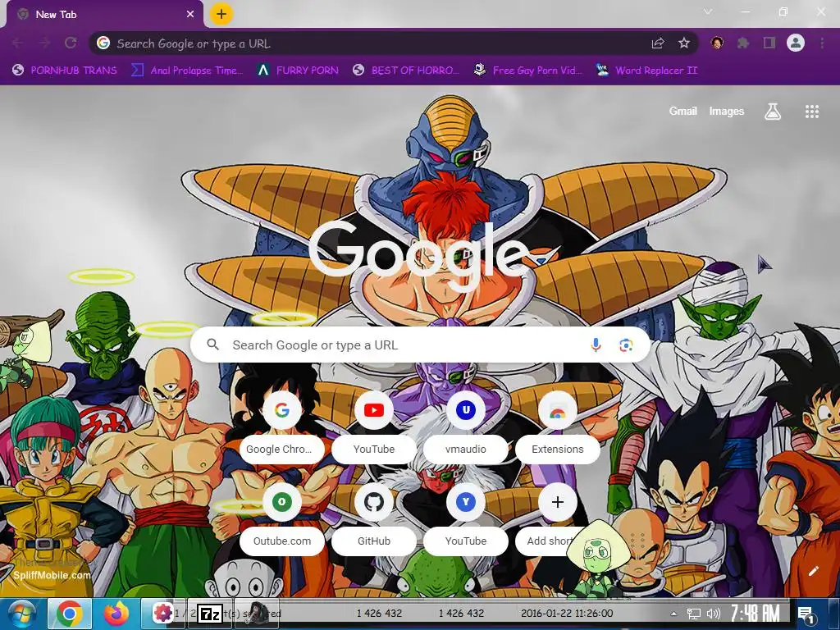Open the Word Replacer II bookmark
Screen dimensions: 840x630
click(x=646, y=71)
